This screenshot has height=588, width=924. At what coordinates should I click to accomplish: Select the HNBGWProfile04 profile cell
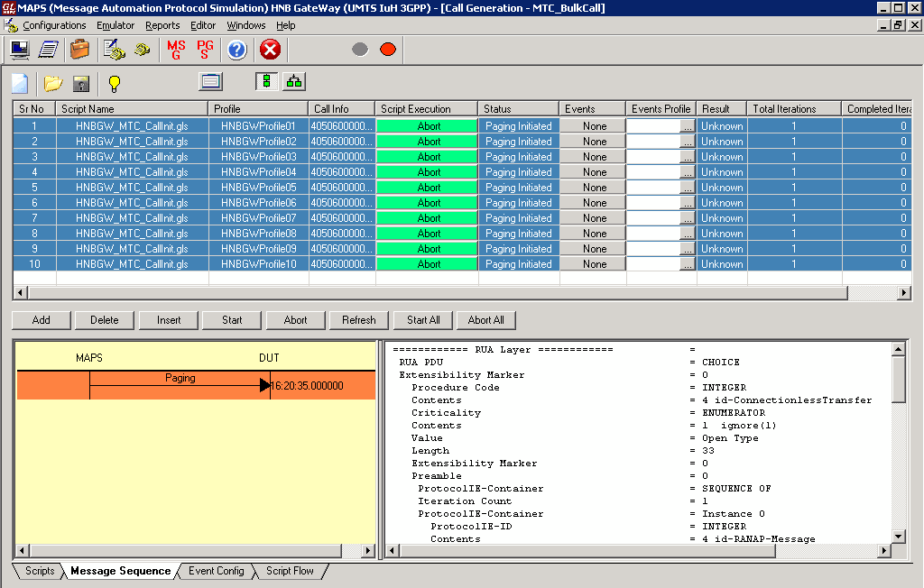(259, 172)
